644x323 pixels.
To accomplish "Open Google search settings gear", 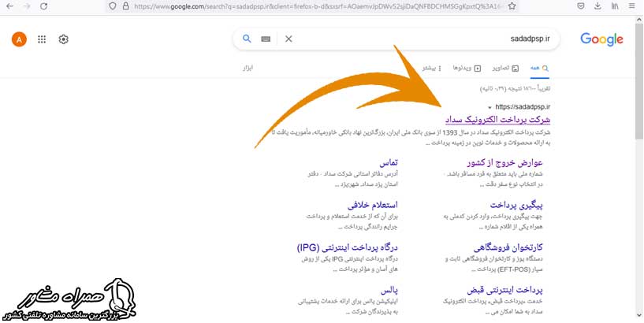I will [x=63, y=39].
